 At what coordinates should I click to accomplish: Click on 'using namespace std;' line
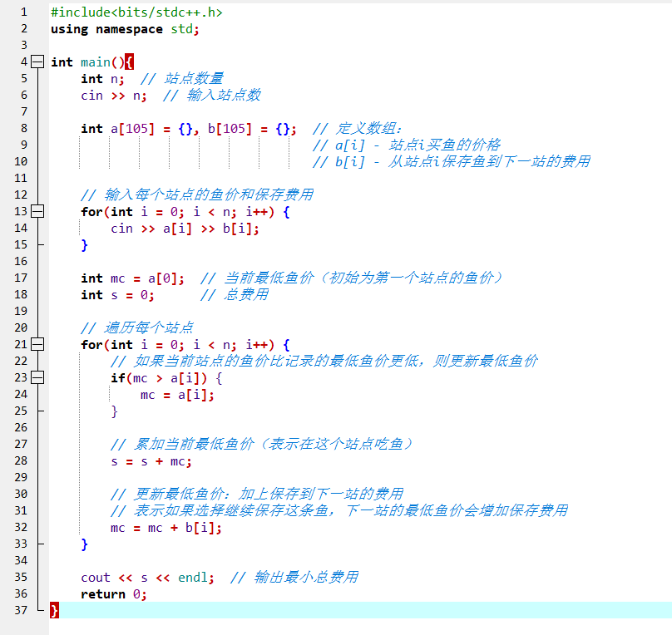pyautogui.click(x=125, y=29)
